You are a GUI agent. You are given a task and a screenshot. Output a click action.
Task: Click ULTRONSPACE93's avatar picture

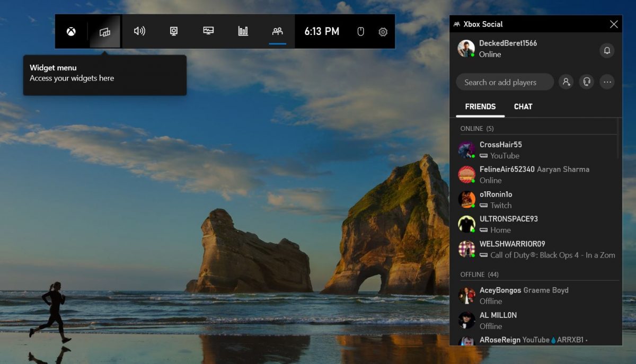click(466, 224)
